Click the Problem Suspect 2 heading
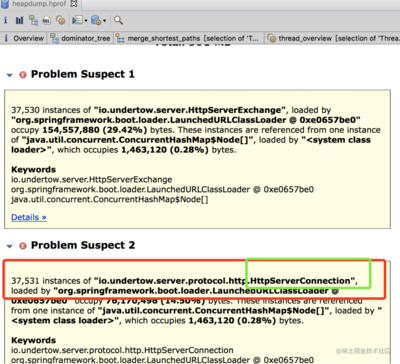The height and width of the screenshot is (364, 400). [x=83, y=245]
